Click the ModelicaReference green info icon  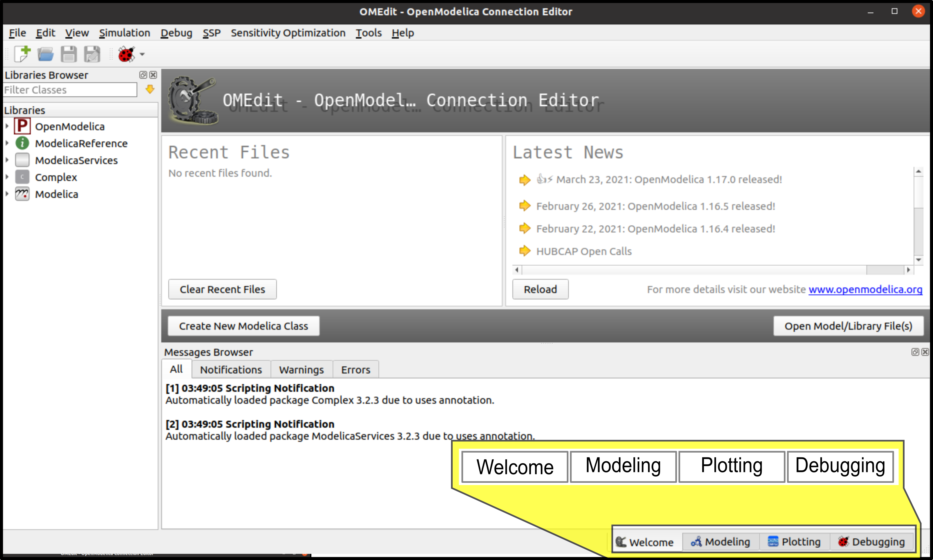[22, 143]
